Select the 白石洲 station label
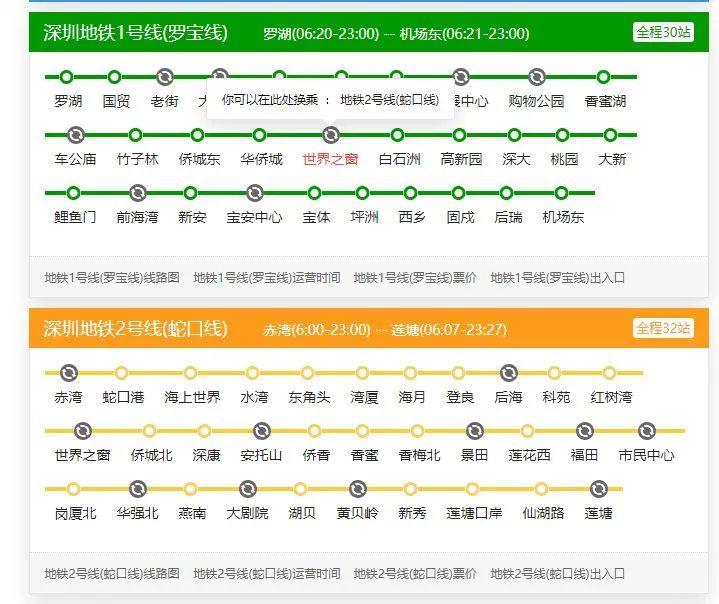The height and width of the screenshot is (604, 719). tap(399, 159)
